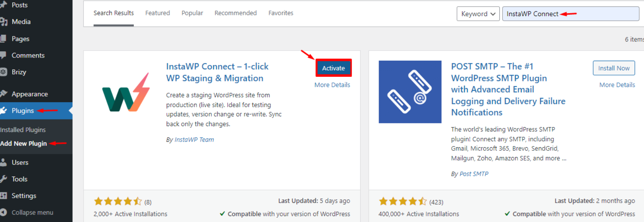Click the (8) ratings count

(x=148, y=202)
